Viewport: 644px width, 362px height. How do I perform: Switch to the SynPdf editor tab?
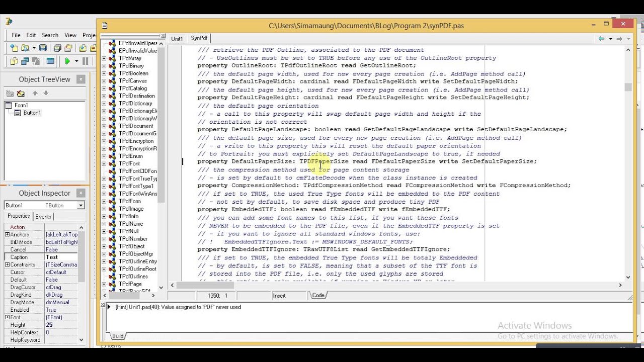pyautogui.click(x=199, y=38)
